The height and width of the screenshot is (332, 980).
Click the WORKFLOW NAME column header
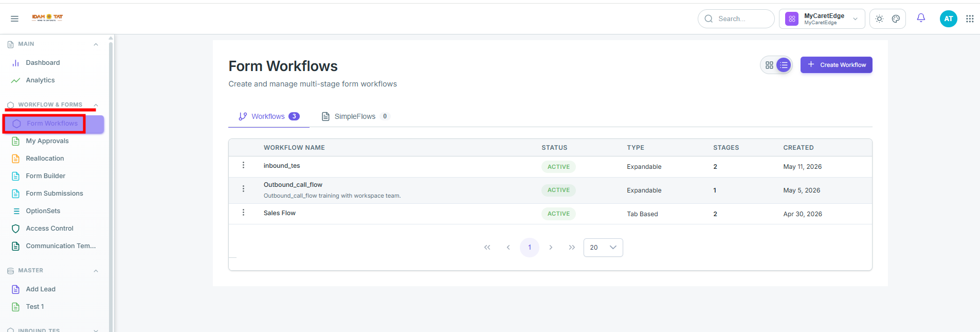pyautogui.click(x=294, y=148)
